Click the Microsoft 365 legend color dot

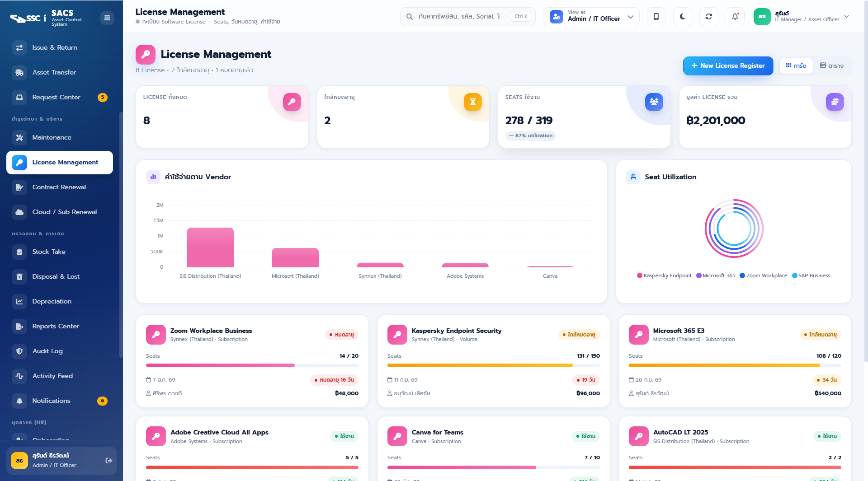[699, 276]
